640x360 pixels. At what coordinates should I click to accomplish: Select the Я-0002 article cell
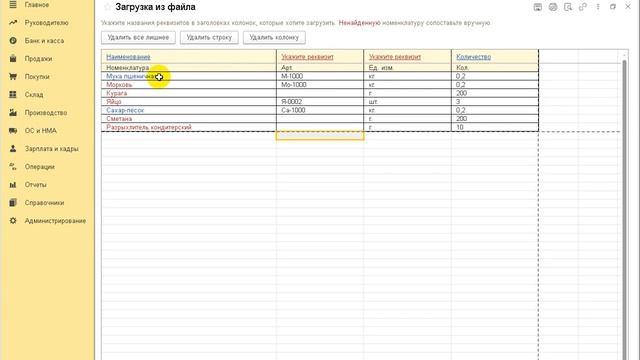[320, 102]
